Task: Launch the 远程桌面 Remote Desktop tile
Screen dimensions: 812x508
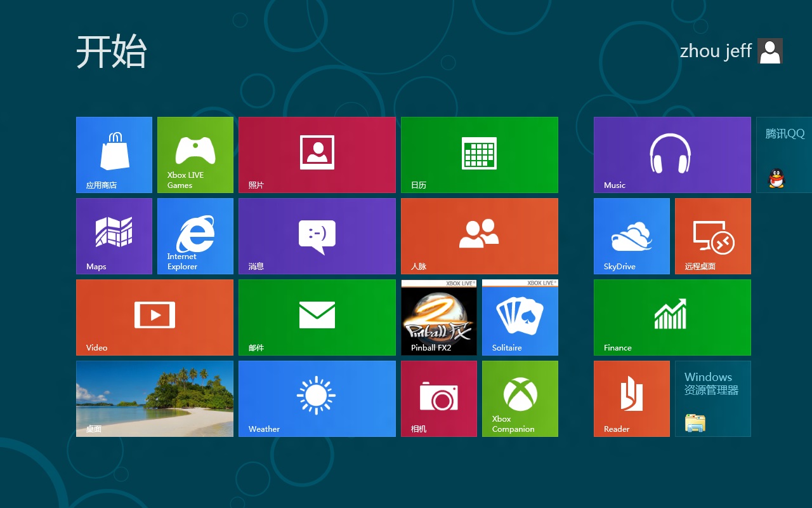Action: pos(713,236)
